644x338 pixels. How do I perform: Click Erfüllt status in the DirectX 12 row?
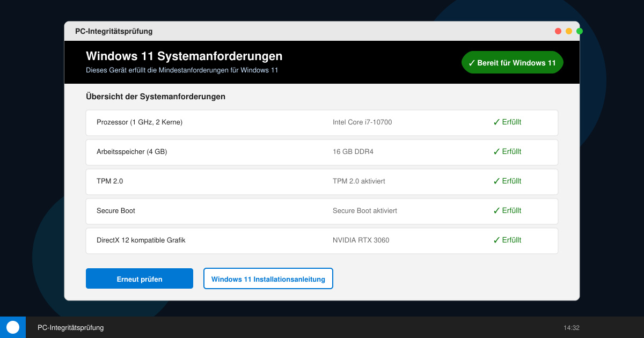point(507,240)
